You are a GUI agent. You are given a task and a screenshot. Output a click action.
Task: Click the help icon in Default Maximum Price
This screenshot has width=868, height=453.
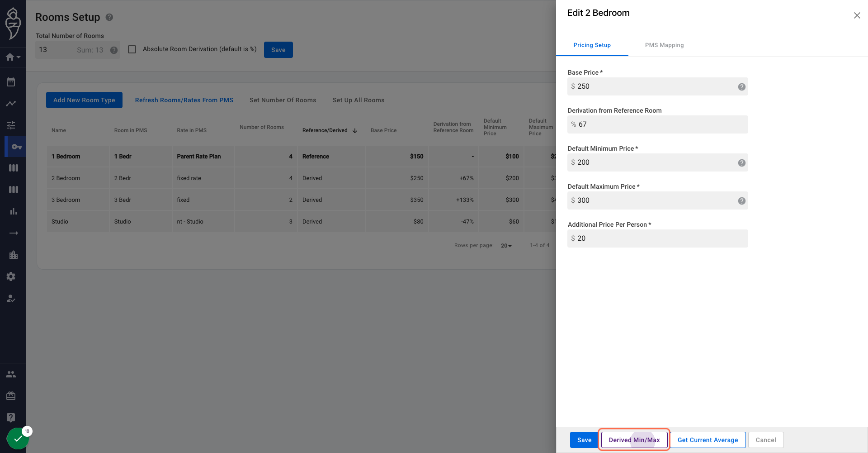pyautogui.click(x=742, y=201)
